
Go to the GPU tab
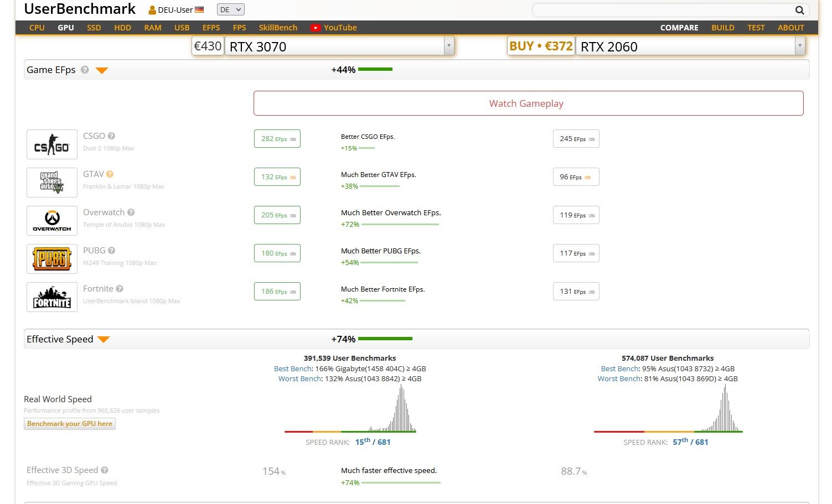pyautogui.click(x=66, y=28)
